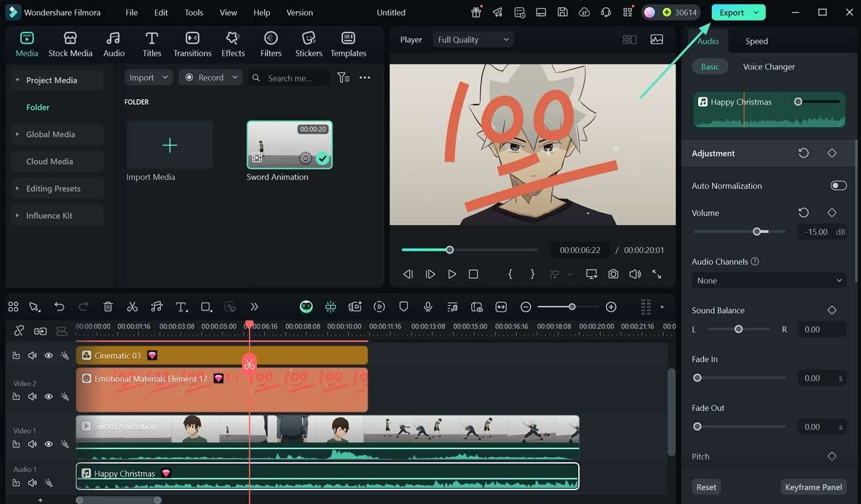This screenshot has height=504, width=861.
Task: Click the fullscreen expand icon in player
Action: coord(657,274)
